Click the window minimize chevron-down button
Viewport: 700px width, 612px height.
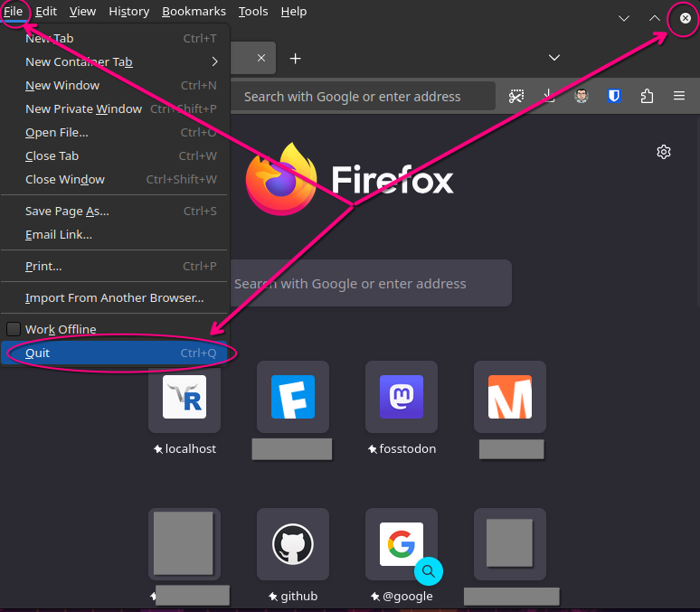624,18
